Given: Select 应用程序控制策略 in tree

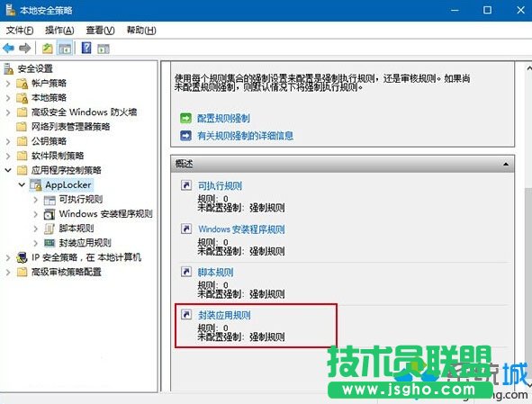Looking at the screenshot, I should 67,170.
